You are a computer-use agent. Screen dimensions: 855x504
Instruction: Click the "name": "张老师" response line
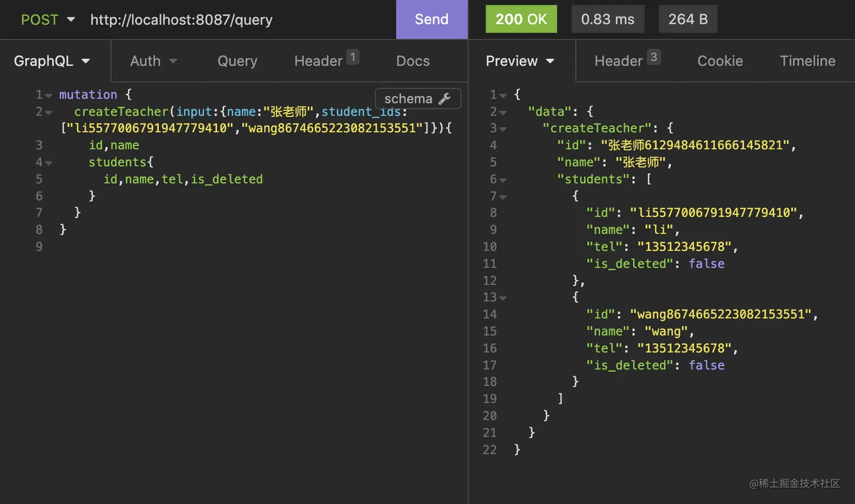[x=615, y=162]
